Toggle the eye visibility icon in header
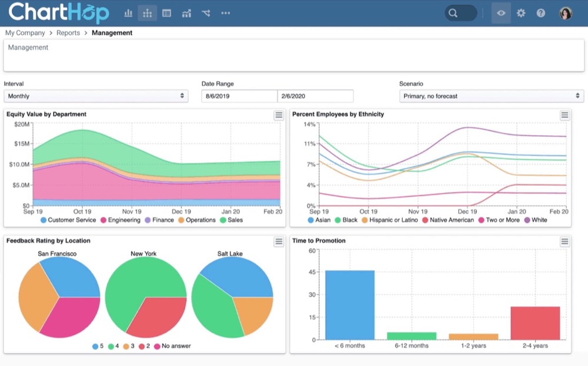Image resolution: width=588 pixels, height=366 pixels. click(501, 13)
